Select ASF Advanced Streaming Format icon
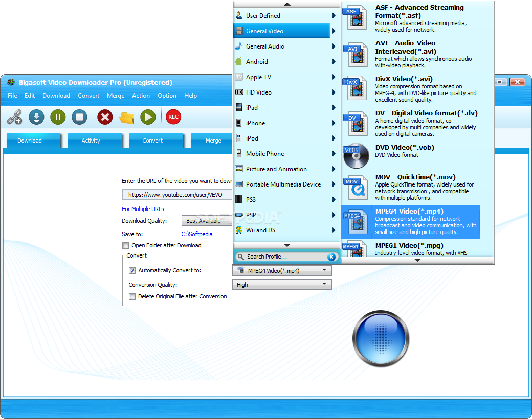This screenshot has height=419, width=532. coord(356,17)
